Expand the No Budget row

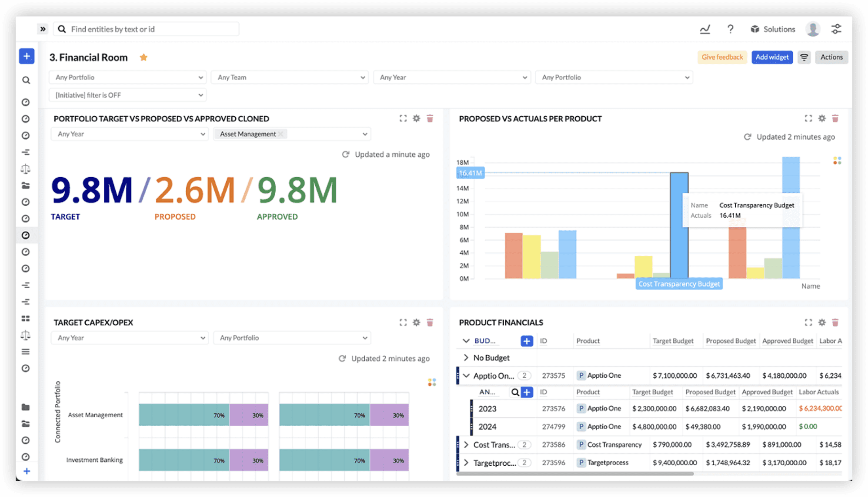(x=466, y=358)
